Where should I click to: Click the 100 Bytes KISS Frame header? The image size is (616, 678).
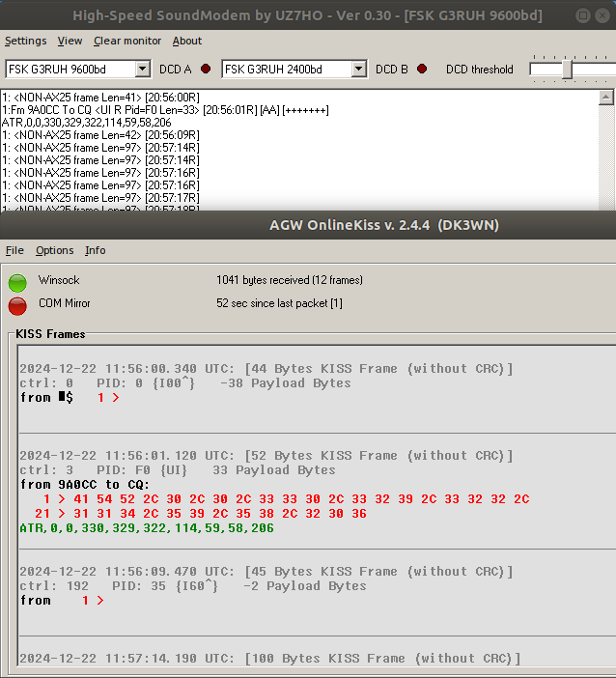pyautogui.click(x=269, y=658)
